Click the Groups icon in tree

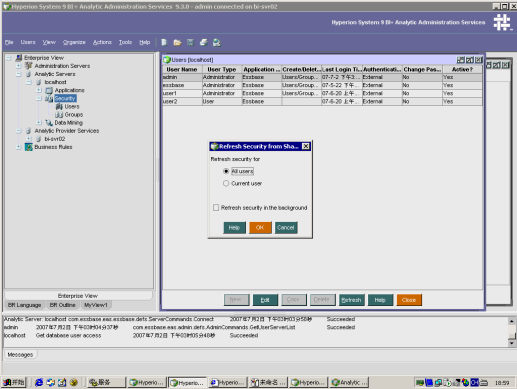(59, 115)
